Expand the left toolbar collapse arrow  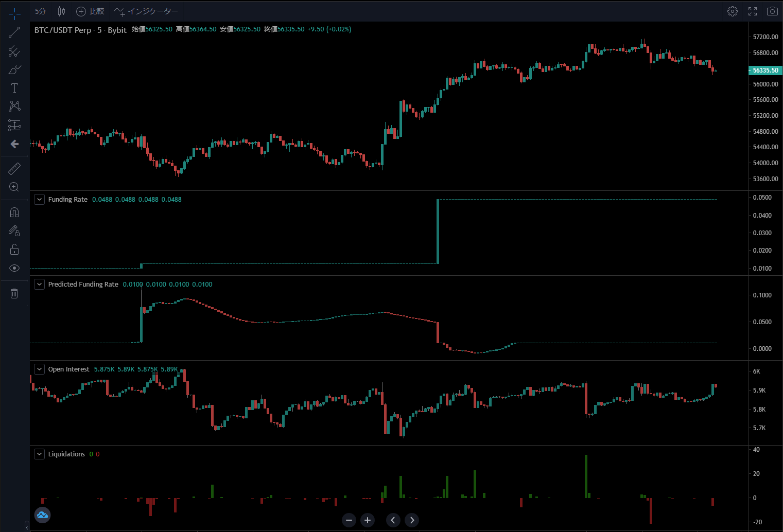point(27,527)
